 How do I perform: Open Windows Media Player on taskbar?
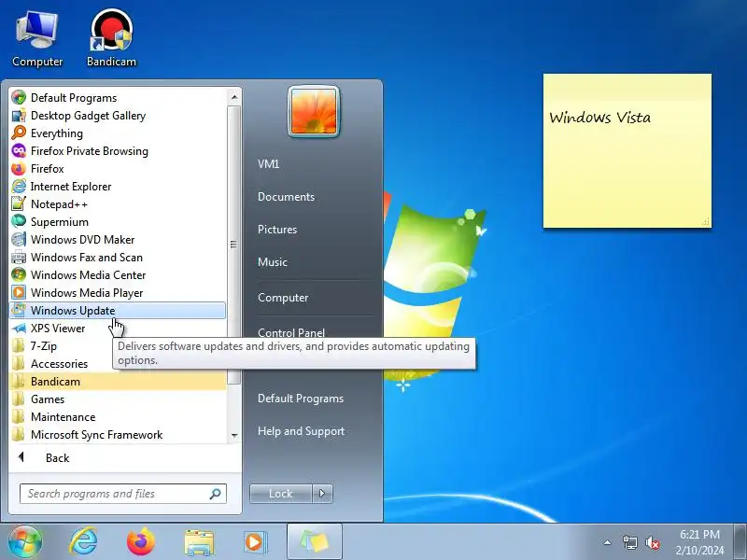pos(255,542)
